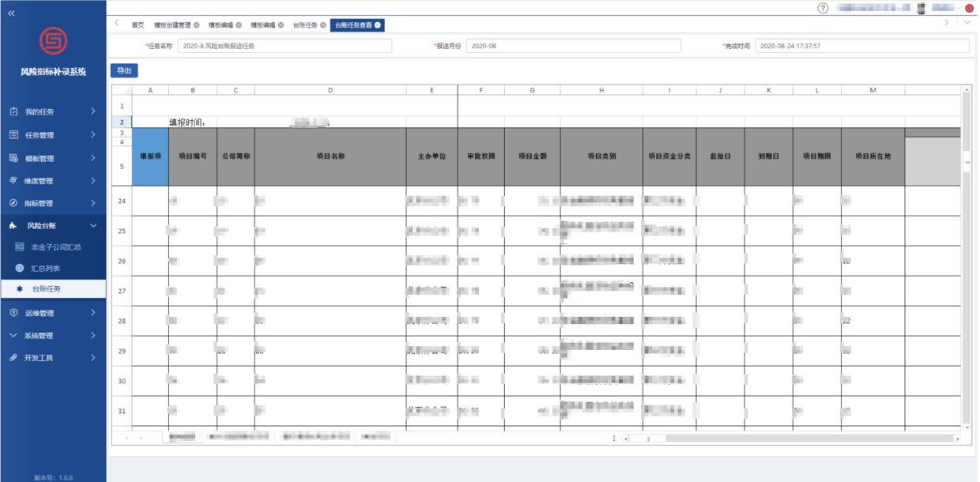Expand the 任务管理 menu
This screenshot has width=980, height=482.
tap(93, 135)
